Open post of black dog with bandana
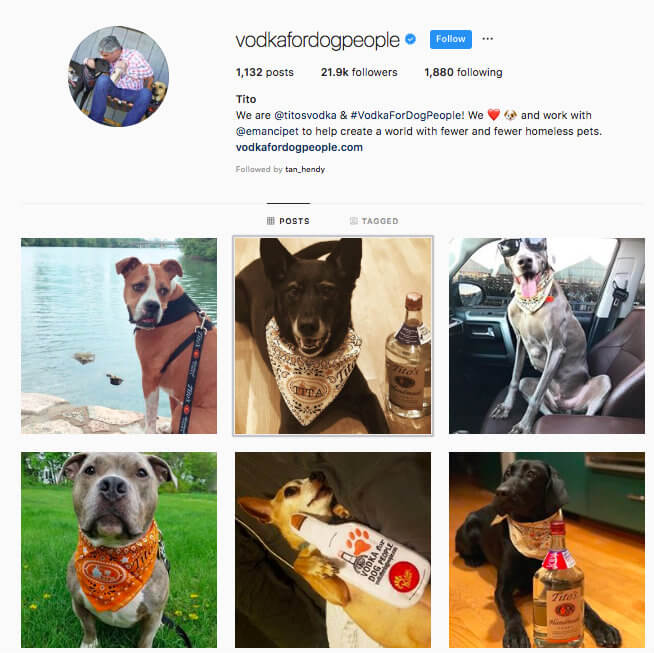Image resolution: width=654 pixels, height=653 pixels. (x=333, y=336)
